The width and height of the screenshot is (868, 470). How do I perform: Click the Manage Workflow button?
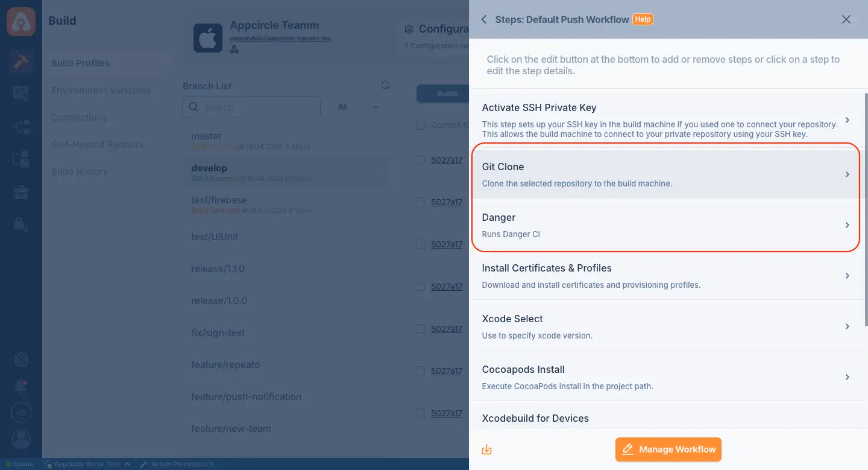click(x=668, y=449)
